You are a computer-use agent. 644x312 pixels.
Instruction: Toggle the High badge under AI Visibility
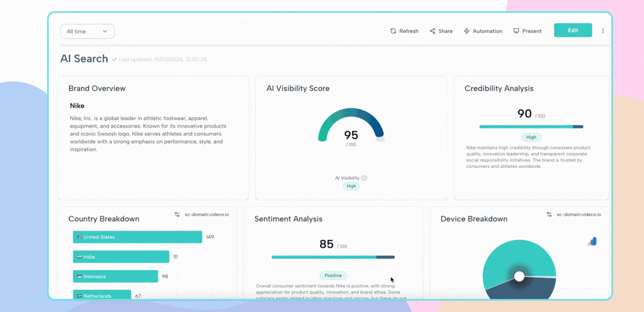click(351, 186)
